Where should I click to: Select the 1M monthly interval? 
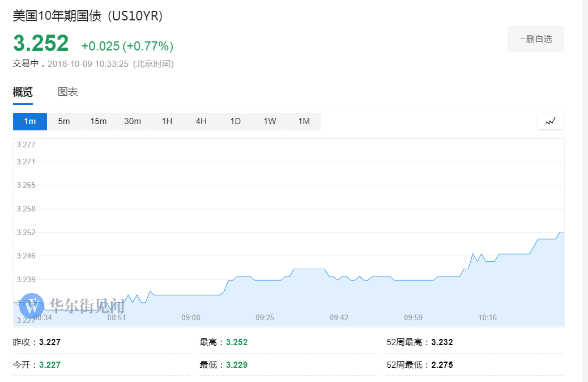(x=304, y=121)
